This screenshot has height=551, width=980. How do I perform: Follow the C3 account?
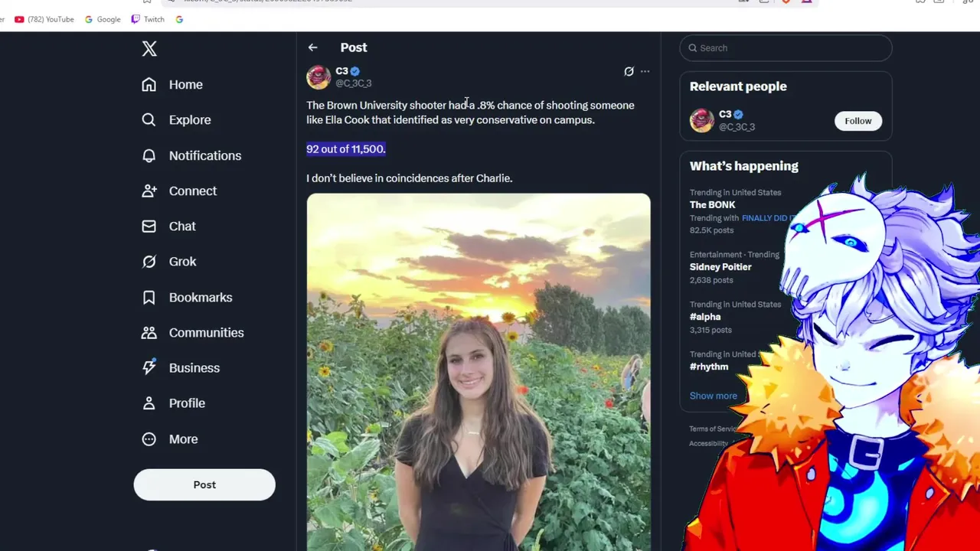coord(858,121)
